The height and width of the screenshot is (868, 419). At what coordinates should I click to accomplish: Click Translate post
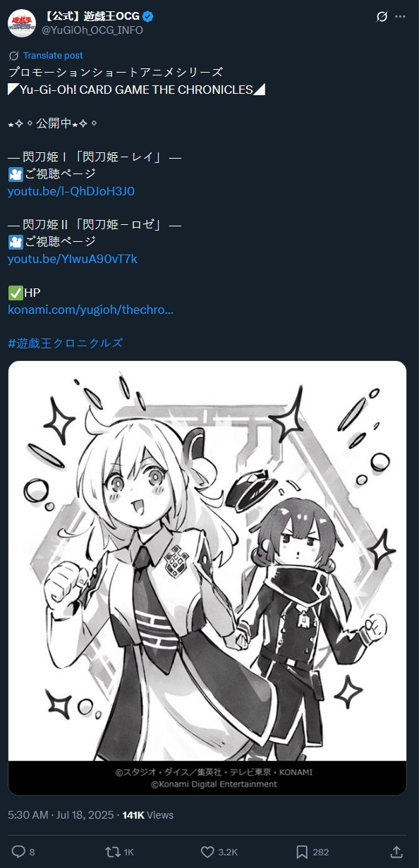[x=53, y=55]
